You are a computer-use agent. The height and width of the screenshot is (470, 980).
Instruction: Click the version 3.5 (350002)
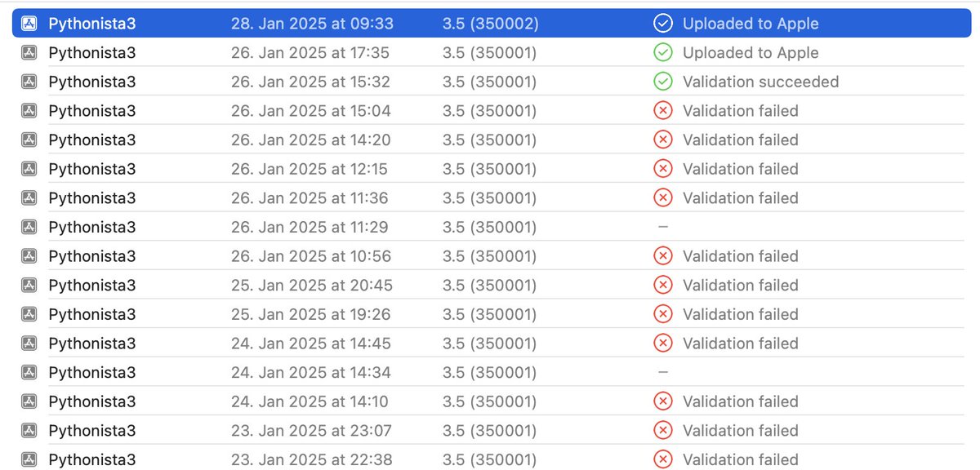point(490,24)
